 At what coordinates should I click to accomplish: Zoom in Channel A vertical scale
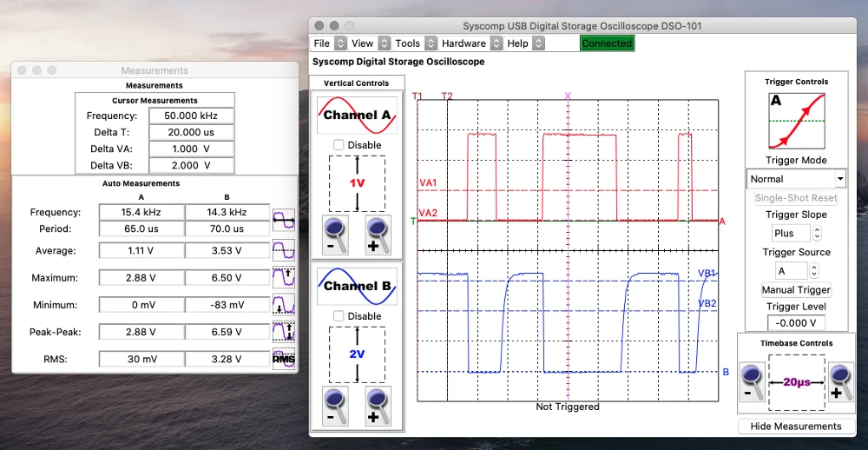pyautogui.click(x=378, y=235)
